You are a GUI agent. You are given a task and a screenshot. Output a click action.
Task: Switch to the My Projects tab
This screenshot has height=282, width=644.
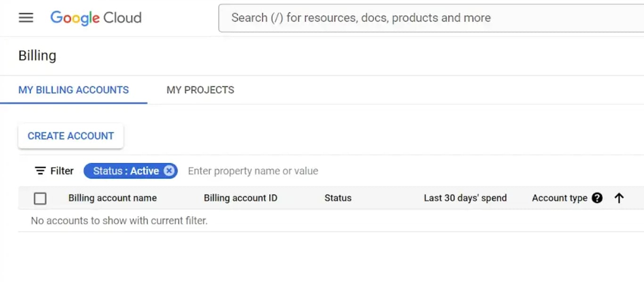point(200,90)
